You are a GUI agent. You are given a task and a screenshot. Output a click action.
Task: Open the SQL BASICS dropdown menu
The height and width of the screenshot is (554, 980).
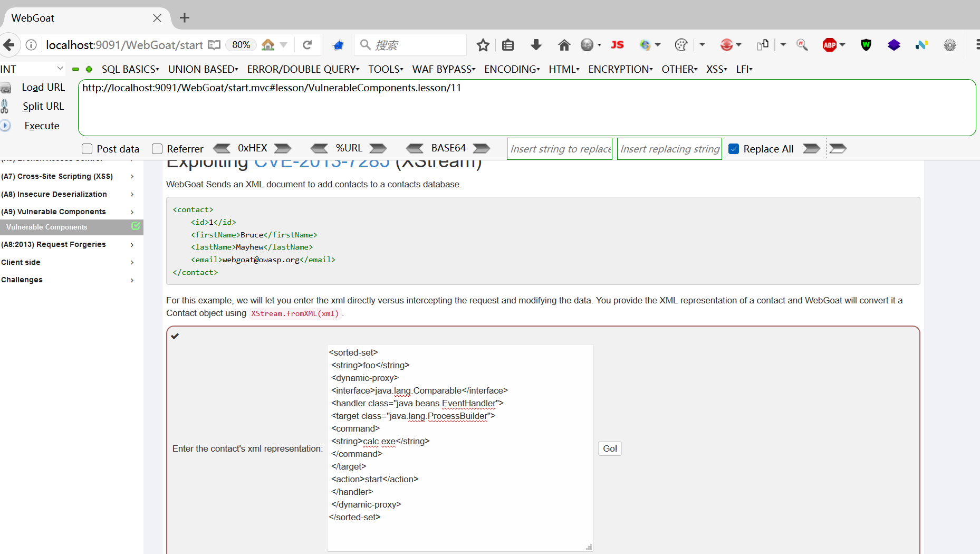click(x=130, y=69)
